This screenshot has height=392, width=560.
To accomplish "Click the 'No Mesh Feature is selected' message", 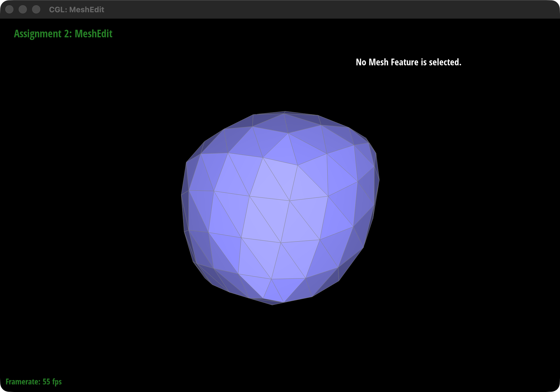I will click(x=409, y=62).
